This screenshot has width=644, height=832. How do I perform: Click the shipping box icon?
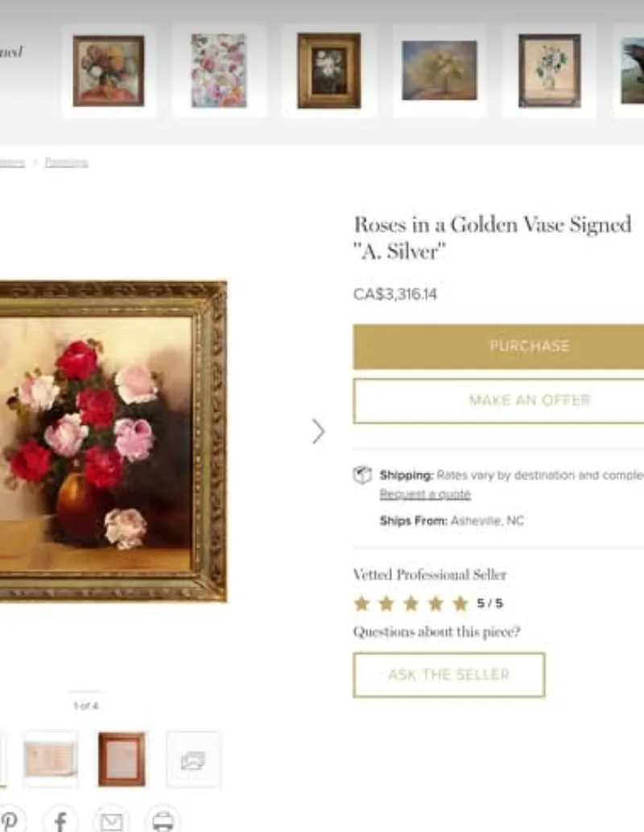(362, 475)
